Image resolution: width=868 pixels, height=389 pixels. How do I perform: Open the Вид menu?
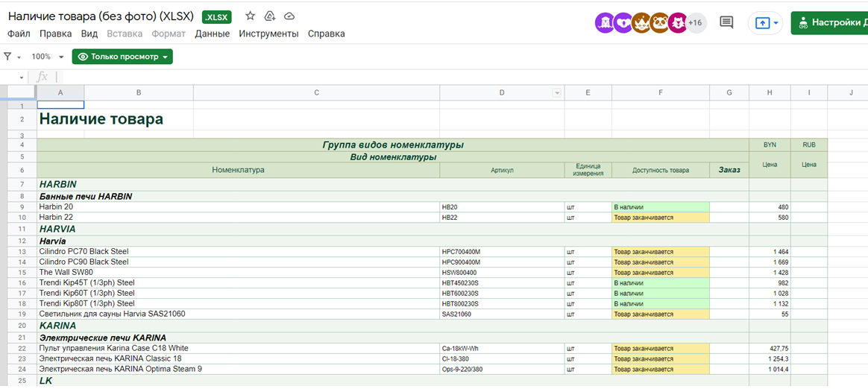(89, 34)
